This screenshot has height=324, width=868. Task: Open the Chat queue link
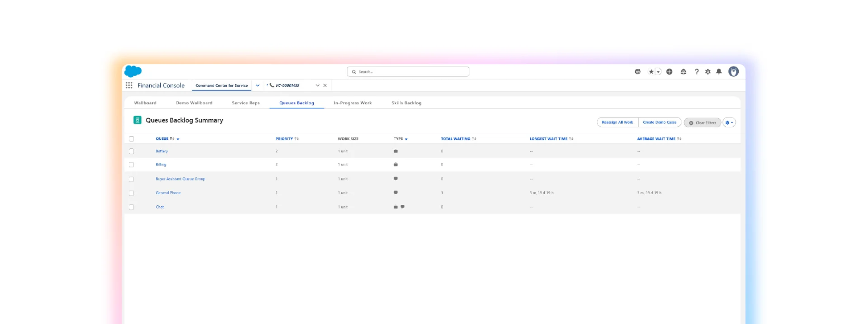point(160,207)
